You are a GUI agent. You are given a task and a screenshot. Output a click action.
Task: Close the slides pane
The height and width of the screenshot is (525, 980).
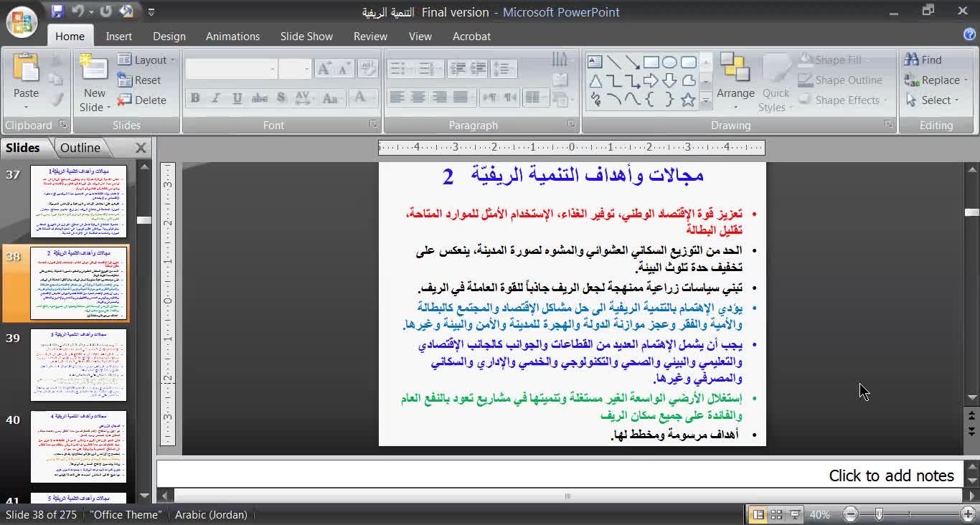(x=141, y=148)
